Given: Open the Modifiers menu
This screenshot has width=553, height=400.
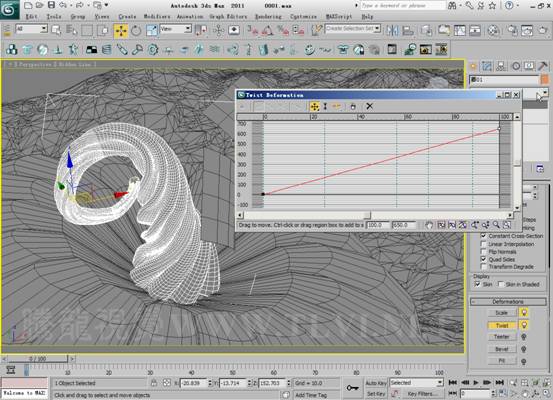Looking at the screenshot, I should [x=157, y=17].
